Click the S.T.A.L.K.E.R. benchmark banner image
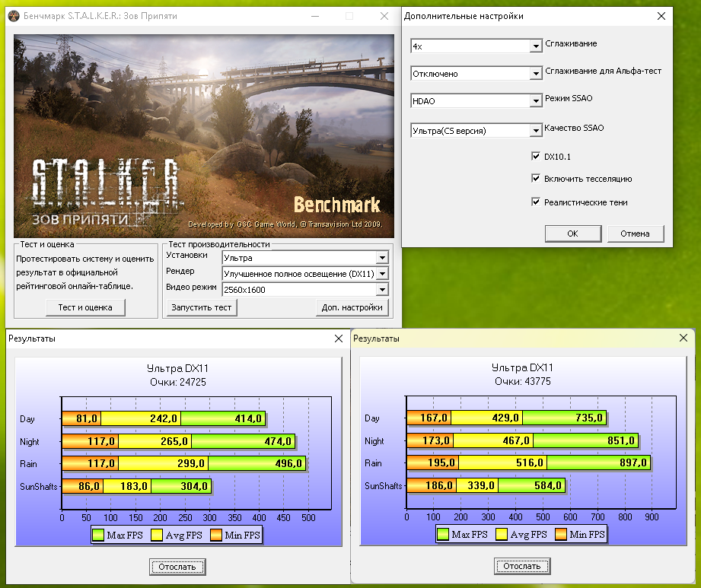The image size is (701, 588). point(204,136)
